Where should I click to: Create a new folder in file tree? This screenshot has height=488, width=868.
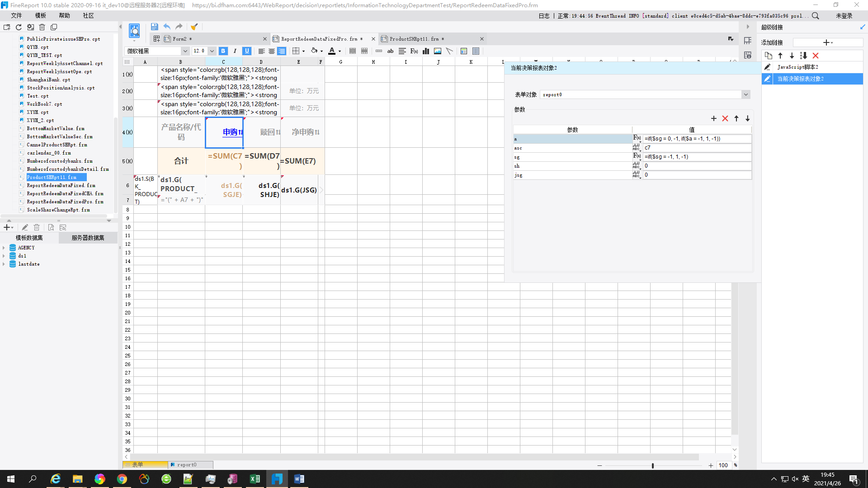7,27
